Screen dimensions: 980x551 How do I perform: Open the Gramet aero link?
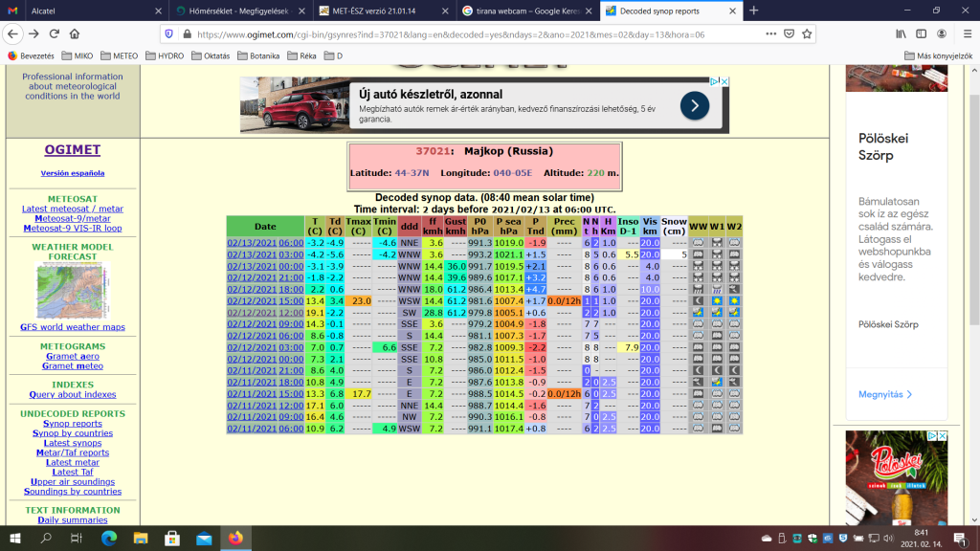click(73, 356)
